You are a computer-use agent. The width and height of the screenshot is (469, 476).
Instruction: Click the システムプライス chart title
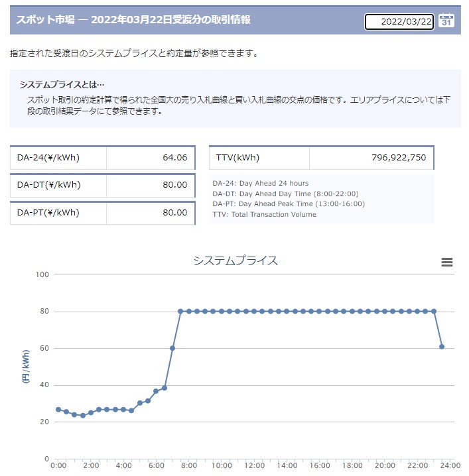click(x=235, y=261)
